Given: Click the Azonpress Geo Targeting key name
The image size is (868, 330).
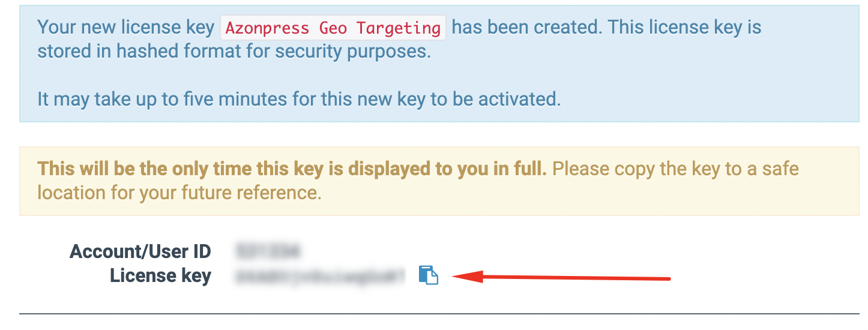Looking at the screenshot, I should 333,28.
